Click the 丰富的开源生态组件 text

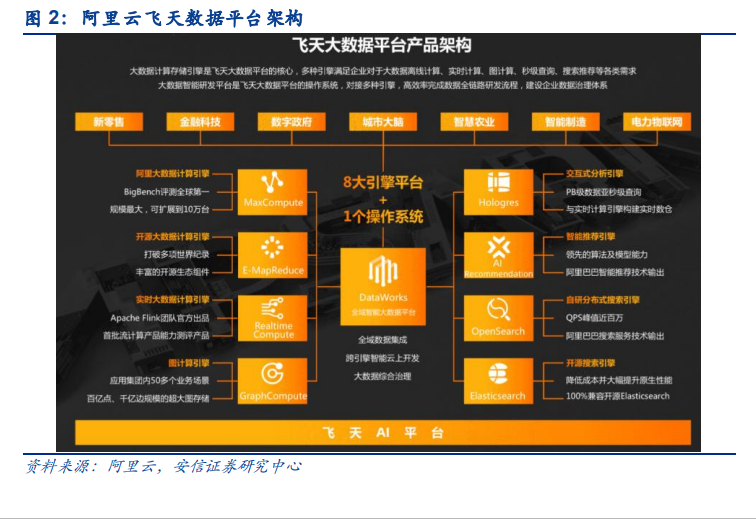coord(173,272)
